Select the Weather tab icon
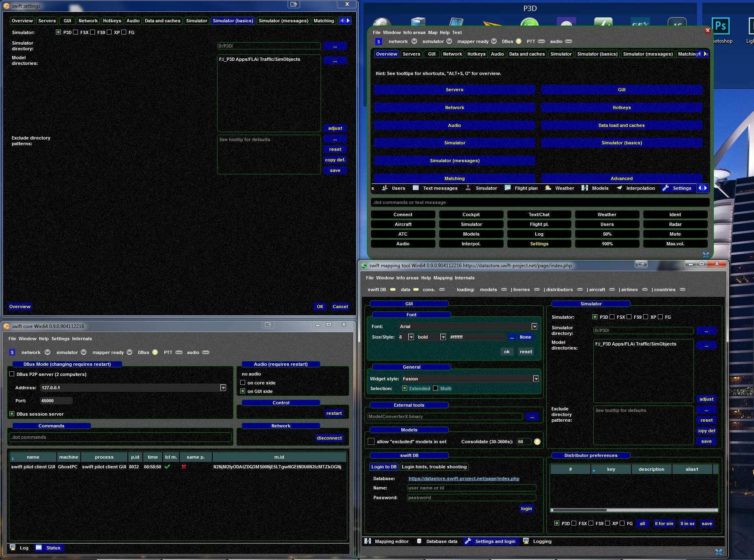The height and width of the screenshot is (560, 754). tap(548, 188)
